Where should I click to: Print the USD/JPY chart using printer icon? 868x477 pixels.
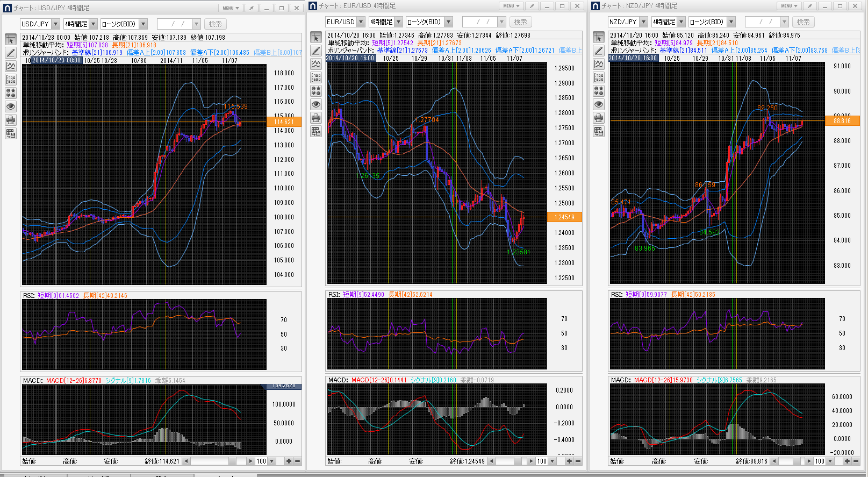tap(11, 120)
